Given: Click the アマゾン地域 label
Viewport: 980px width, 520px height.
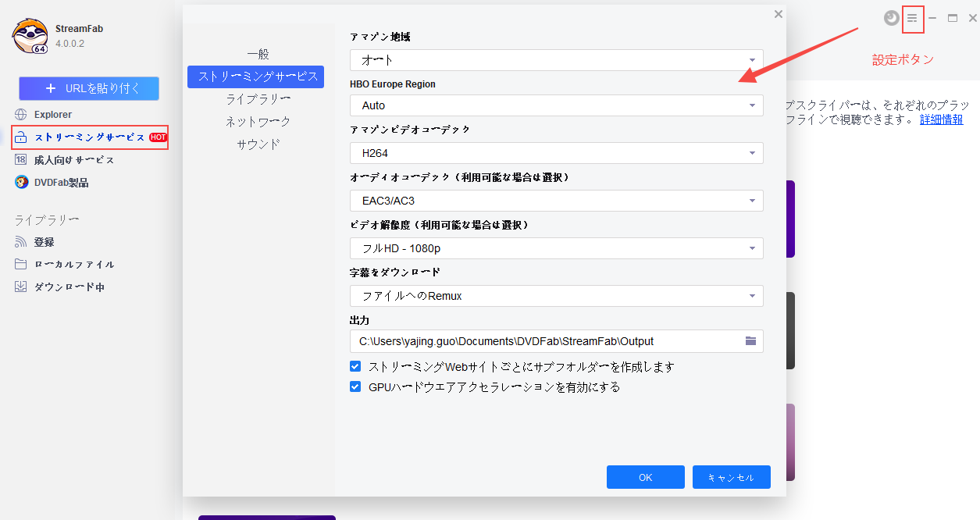Looking at the screenshot, I should point(380,37).
